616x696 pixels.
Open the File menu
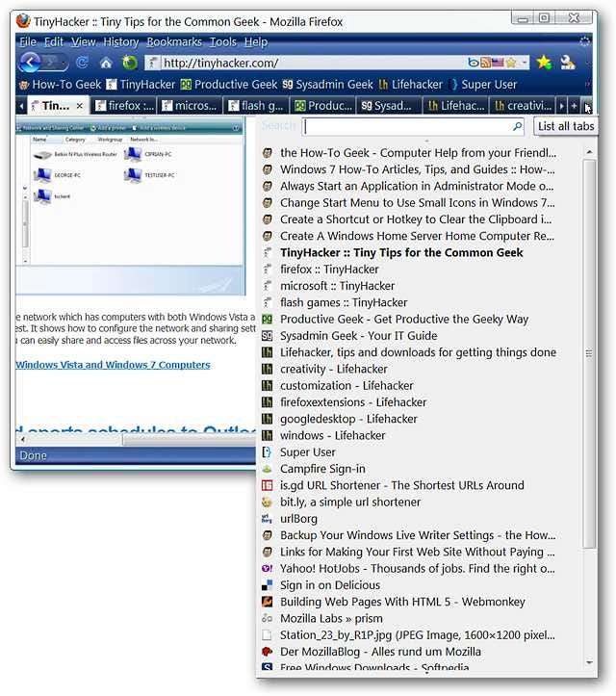pos(28,41)
